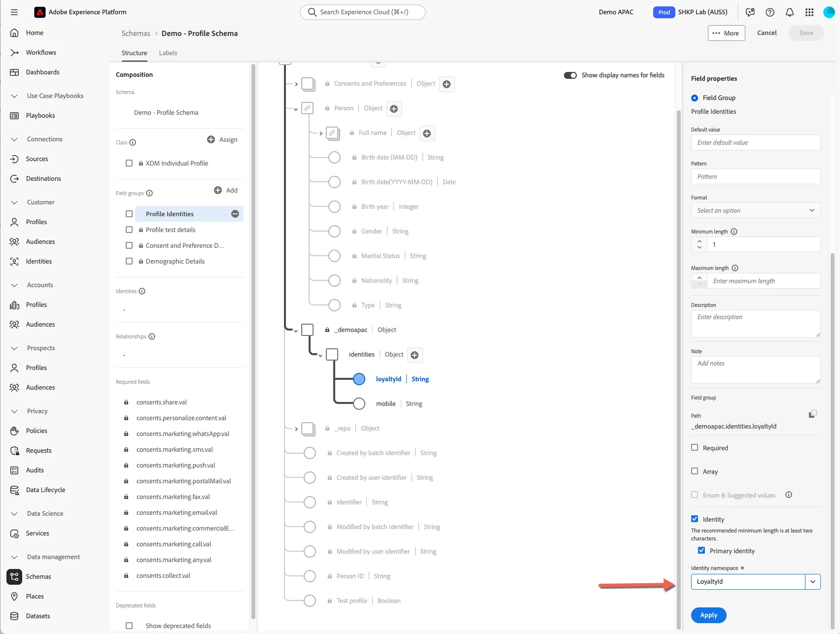Select the Field Group radio button

[x=695, y=98]
